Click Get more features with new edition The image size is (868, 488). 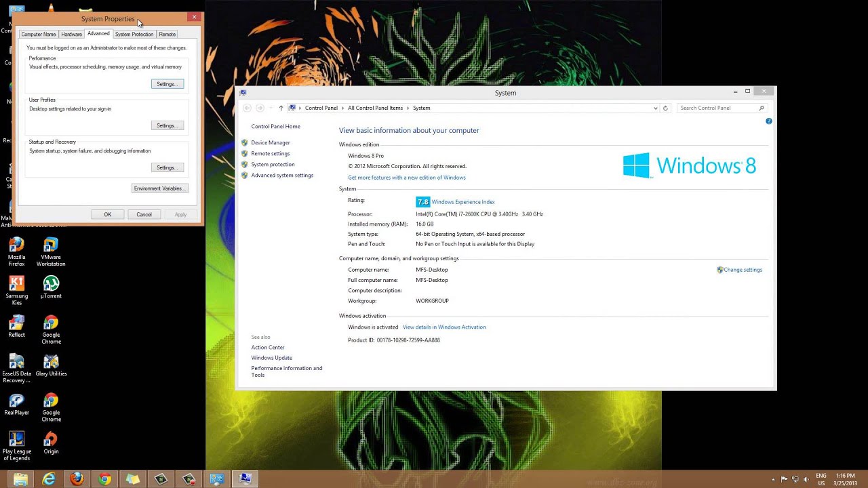click(407, 178)
